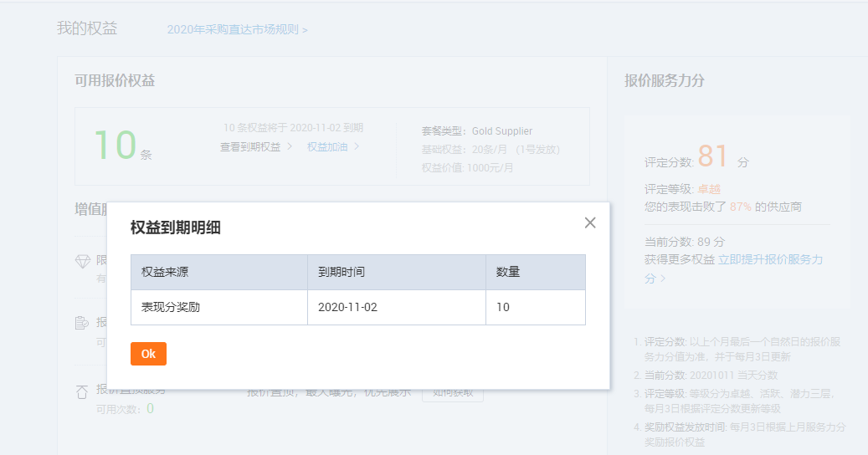Click the chevron next to 权益加油

[x=357, y=146]
